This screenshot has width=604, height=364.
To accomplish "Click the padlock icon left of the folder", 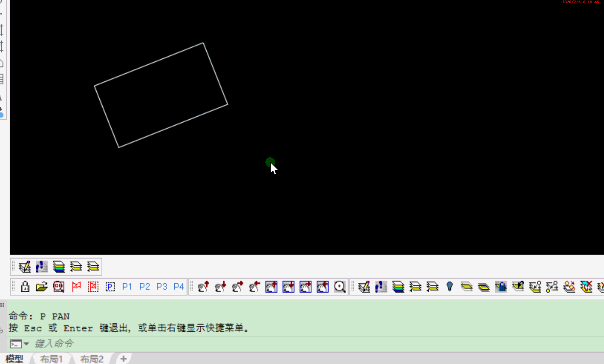I will [x=25, y=287].
